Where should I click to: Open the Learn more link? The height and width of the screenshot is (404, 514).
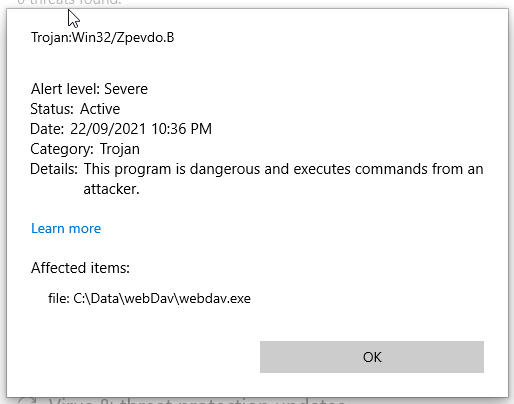66,228
